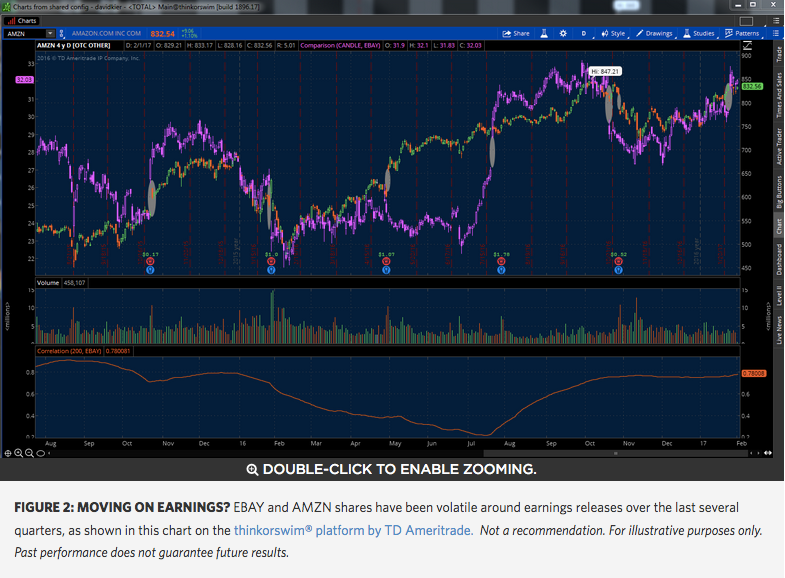Open the Trade side panel tab
Screen dimensions: 785x578
[x=779, y=54]
